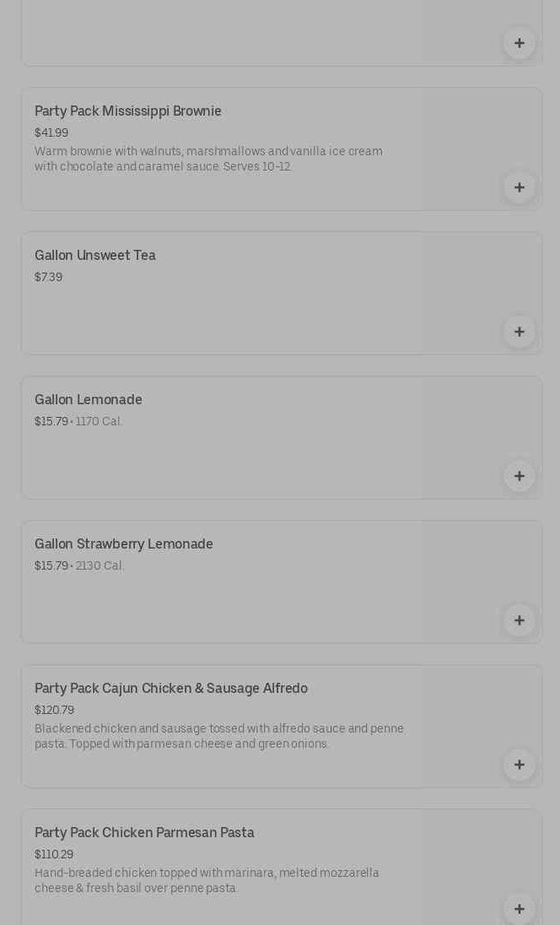Viewport: 560px width, 925px height.
Task: Click the warm brownie with walnuts description
Action: tap(208, 160)
